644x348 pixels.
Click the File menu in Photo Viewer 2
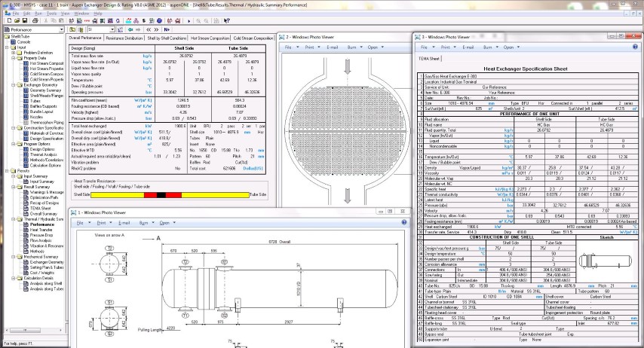pyautogui.click(x=288, y=47)
